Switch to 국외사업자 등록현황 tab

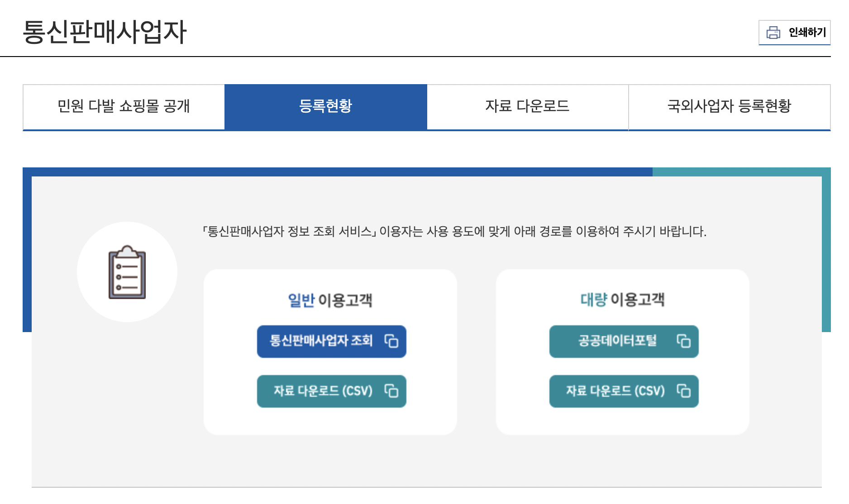point(729,107)
